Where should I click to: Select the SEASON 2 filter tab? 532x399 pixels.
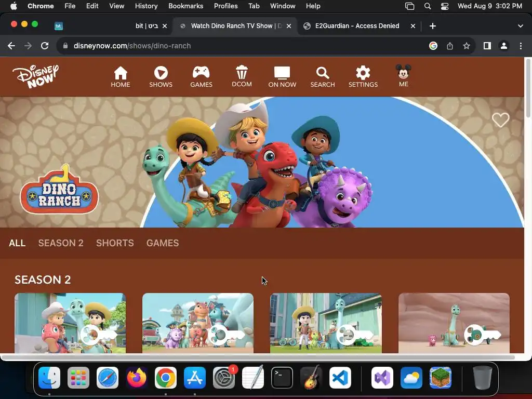point(61,243)
